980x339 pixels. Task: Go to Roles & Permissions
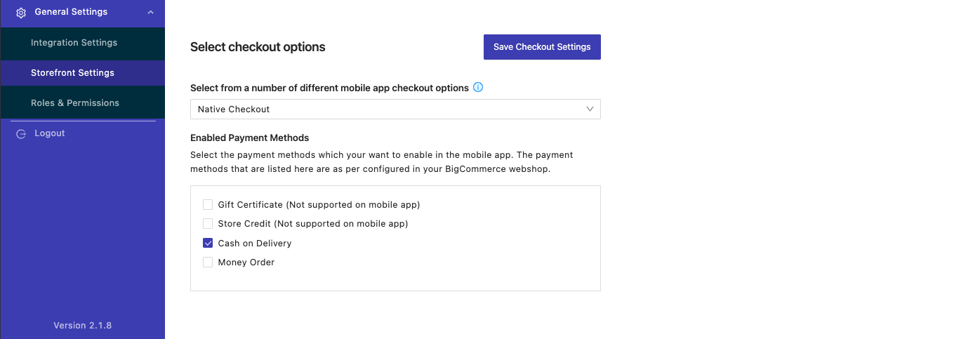point(75,103)
